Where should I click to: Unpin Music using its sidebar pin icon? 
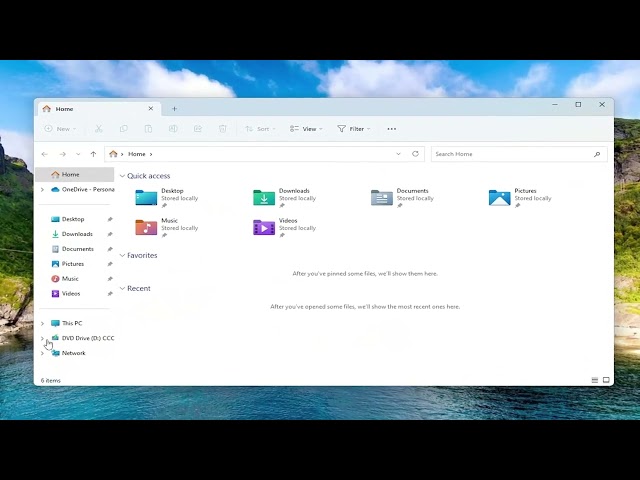click(110, 279)
